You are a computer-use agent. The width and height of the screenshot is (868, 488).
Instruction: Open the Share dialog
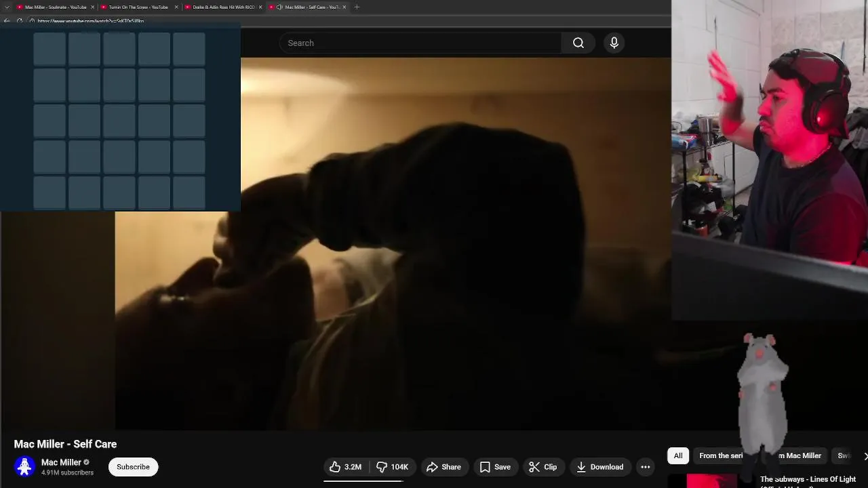point(443,467)
